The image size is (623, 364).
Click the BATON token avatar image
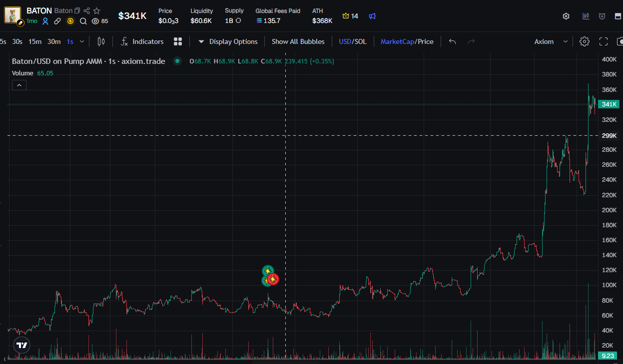(x=12, y=15)
